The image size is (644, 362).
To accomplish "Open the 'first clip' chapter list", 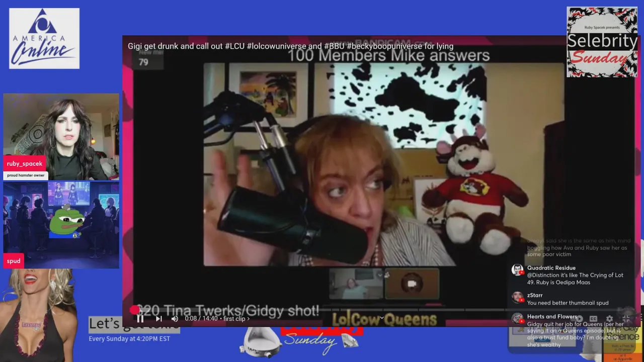I will pos(236,318).
